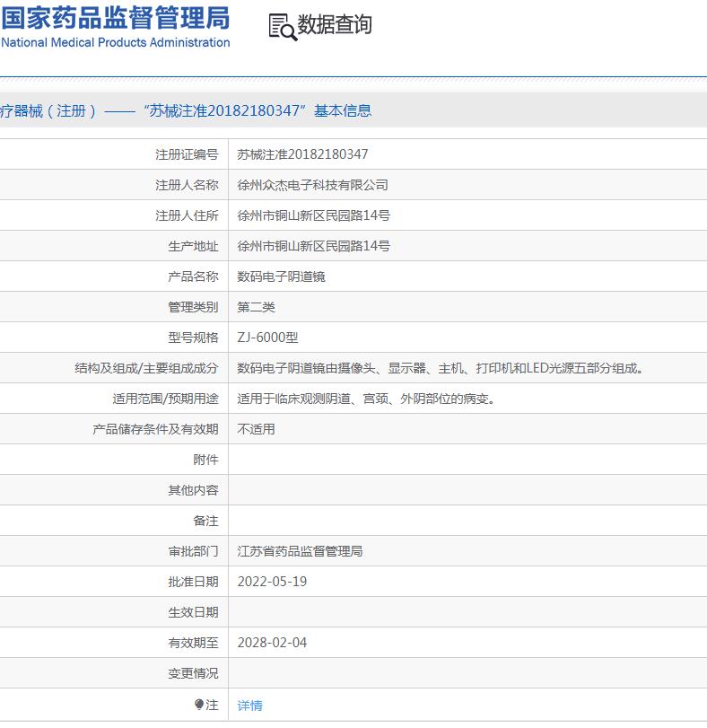Click 注册人住所 address value
Screen dimensions: 707x728
tap(314, 215)
